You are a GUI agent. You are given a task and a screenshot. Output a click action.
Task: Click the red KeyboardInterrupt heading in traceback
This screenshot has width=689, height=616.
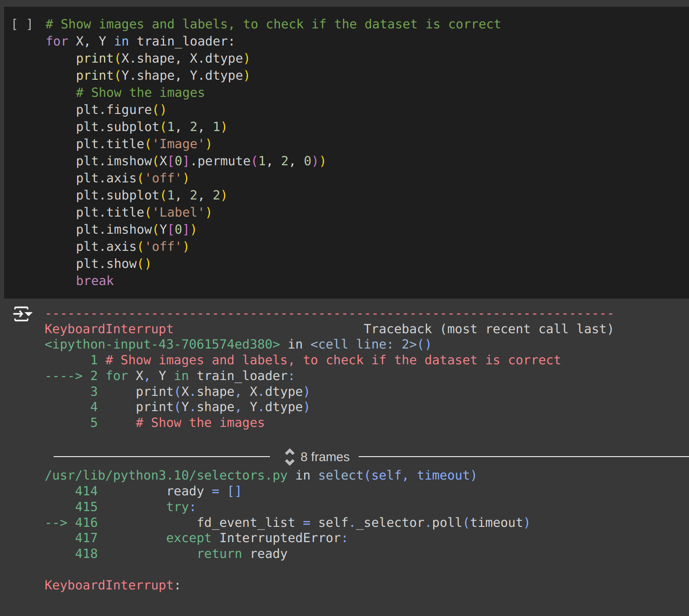(x=109, y=329)
